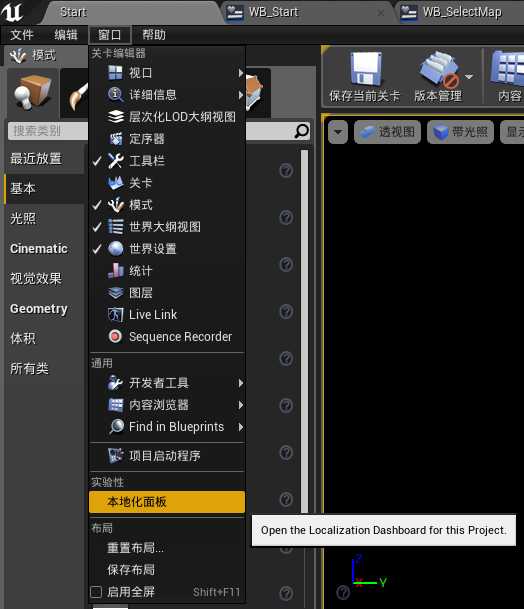Expand the Find in Blueprints submenu
524x609 pixels.
(167, 427)
